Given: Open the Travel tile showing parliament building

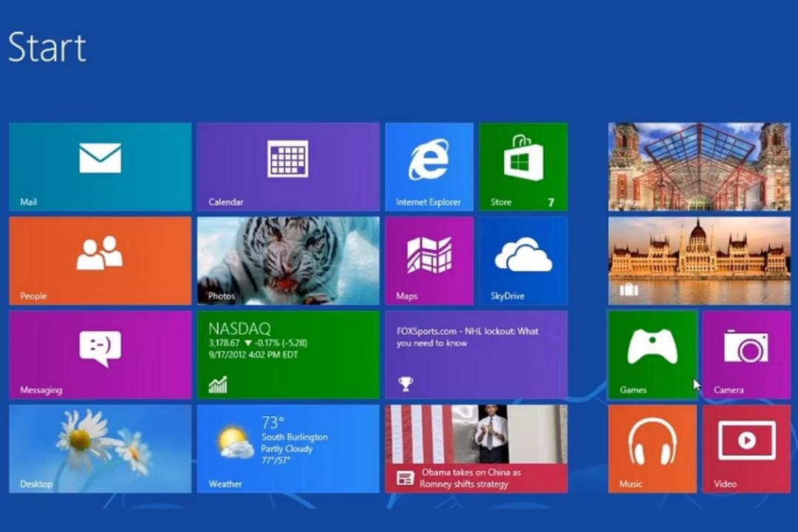Looking at the screenshot, I should (x=699, y=261).
